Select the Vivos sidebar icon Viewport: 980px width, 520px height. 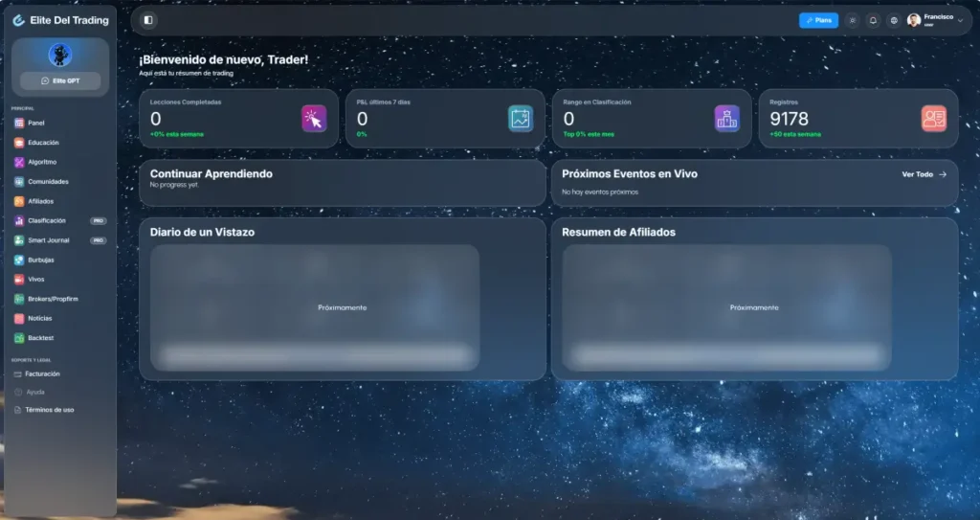19,280
